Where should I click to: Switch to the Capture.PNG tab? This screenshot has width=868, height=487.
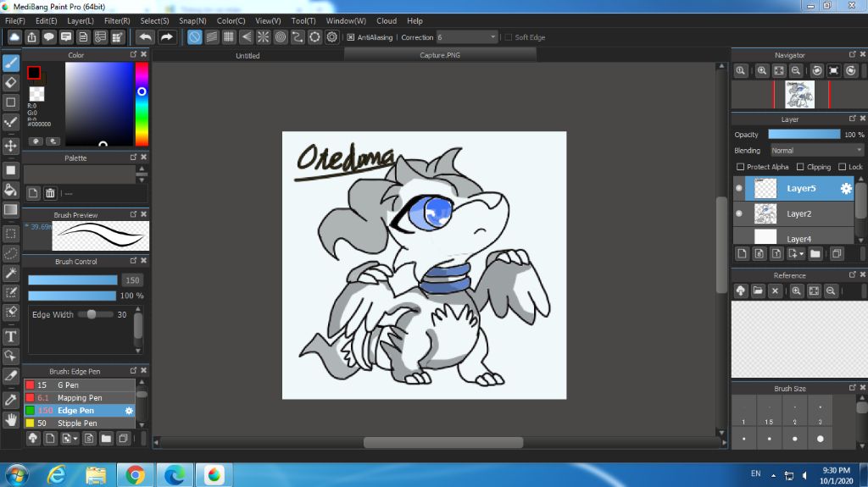tap(440, 55)
